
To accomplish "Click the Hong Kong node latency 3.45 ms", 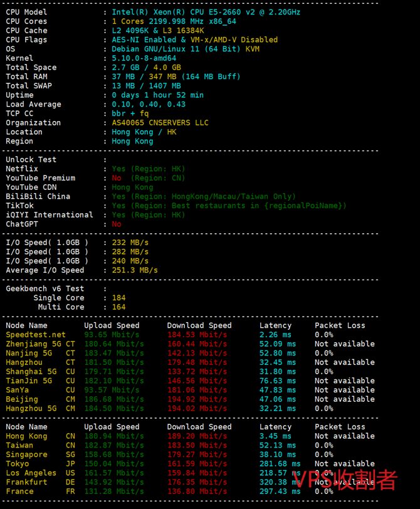I will [276, 436].
